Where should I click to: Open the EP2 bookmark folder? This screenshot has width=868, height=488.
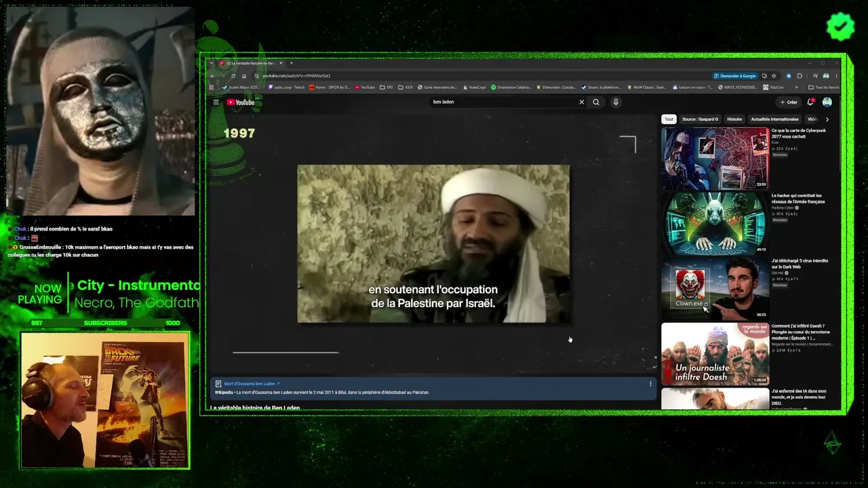[387, 87]
